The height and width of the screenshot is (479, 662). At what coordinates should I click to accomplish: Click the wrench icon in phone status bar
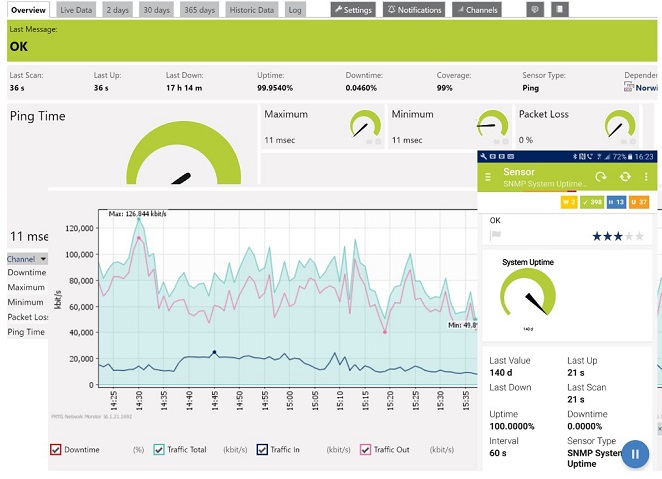click(483, 157)
